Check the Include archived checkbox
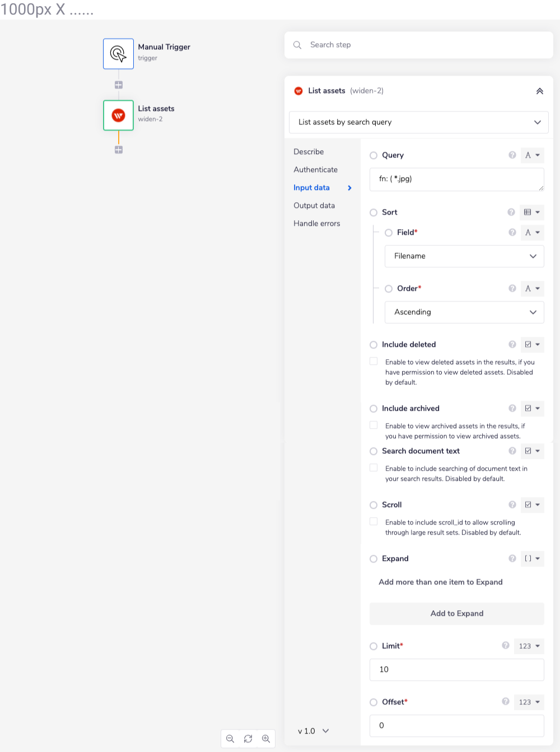 click(374, 426)
